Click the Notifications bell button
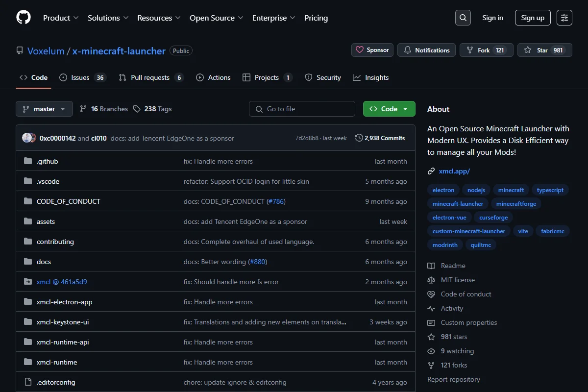 [x=426, y=50]
